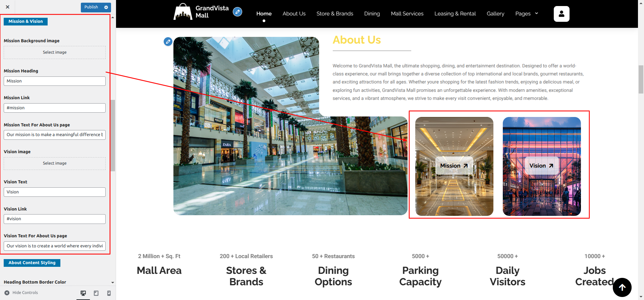644x300 pixels.
Task: Select image for Vision image
Action: [55, 163]
